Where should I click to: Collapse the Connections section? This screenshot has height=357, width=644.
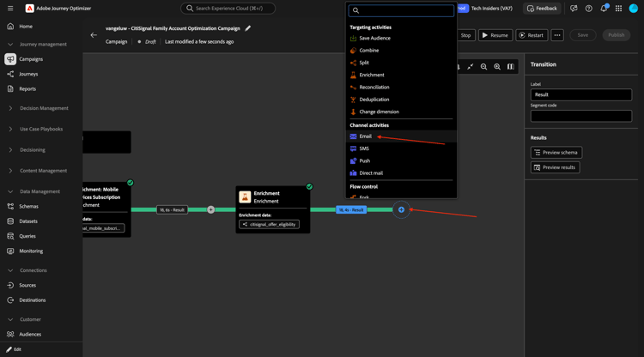click(10, 270)
